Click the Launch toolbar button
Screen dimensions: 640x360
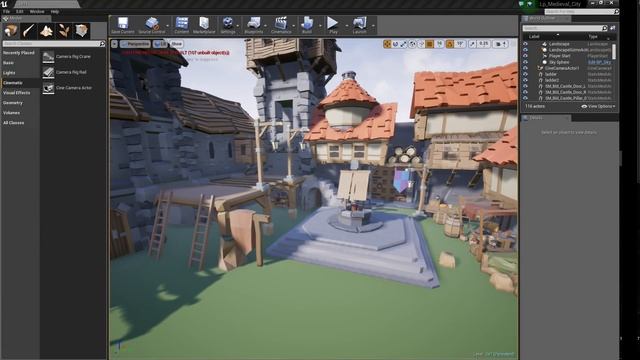coord(359,25)
